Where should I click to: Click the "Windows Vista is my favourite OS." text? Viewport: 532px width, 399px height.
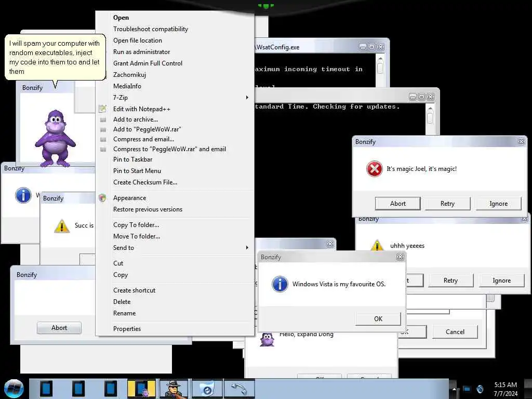(x=339, y=284)
